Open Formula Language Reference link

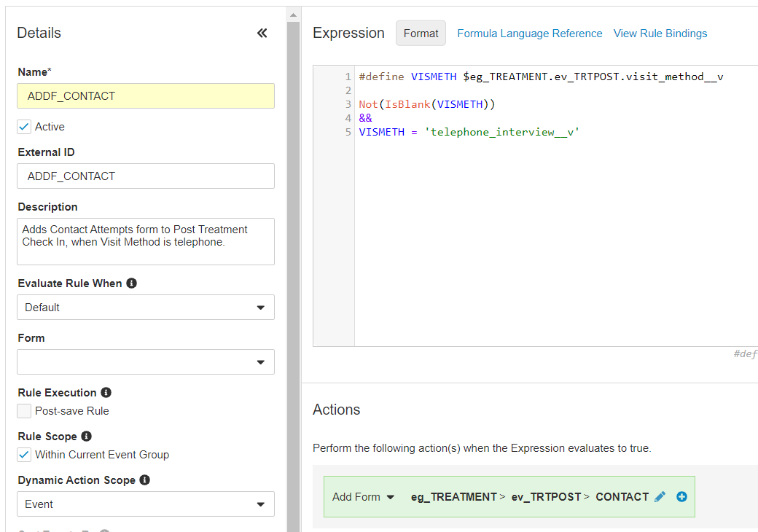[529, 34]
